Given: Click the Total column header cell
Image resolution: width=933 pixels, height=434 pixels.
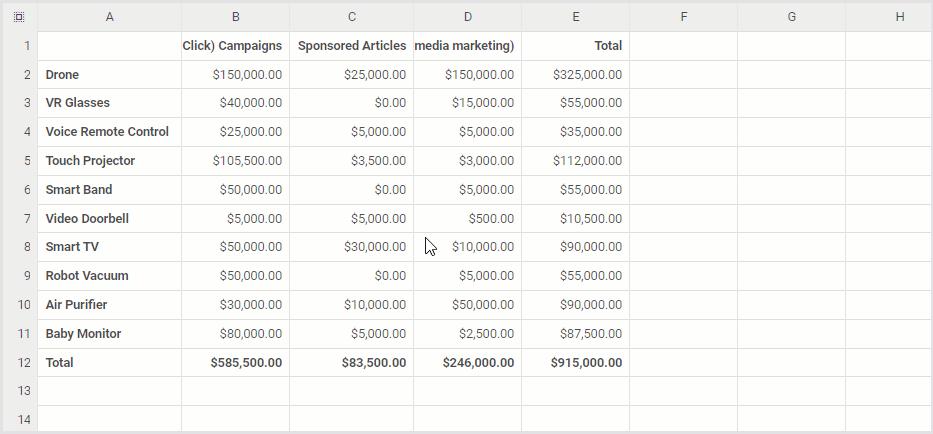Looking at the screenshot, I should 575,45.
